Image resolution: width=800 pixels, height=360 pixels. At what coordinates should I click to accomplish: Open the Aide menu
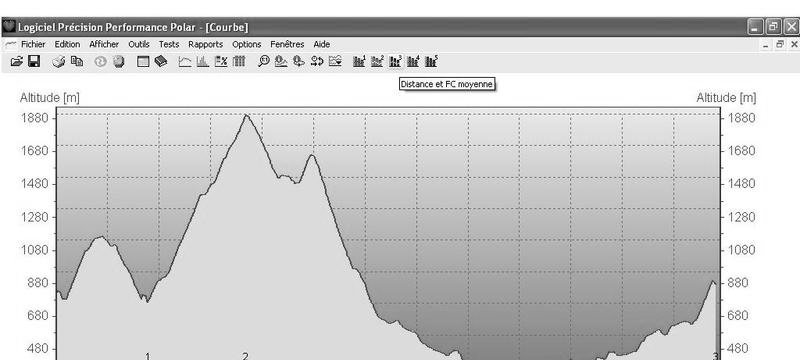(321, 44)
